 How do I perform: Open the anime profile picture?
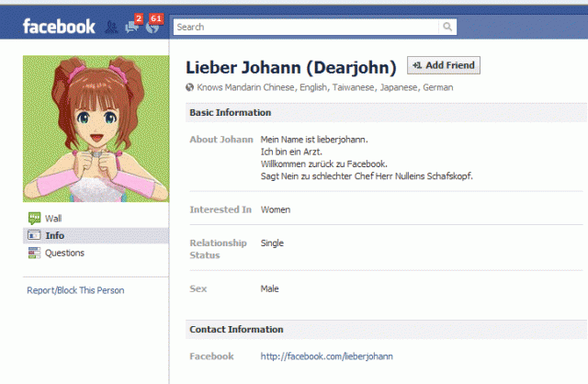pos(96,129)
